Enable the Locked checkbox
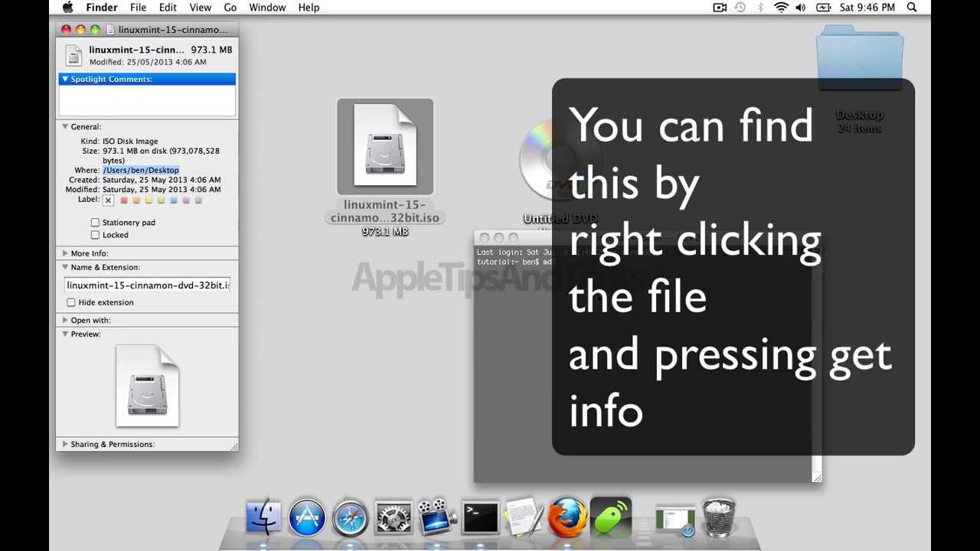 95,235
